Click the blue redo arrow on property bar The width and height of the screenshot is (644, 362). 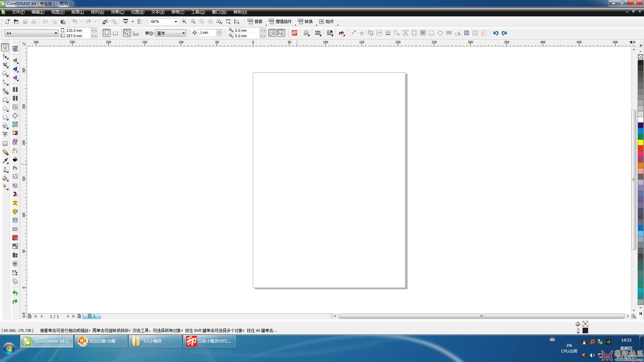[x=504, y=33]
